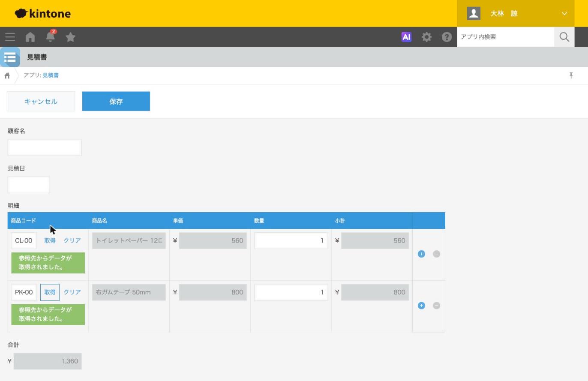Pin the breadcrumb bar
The width and height of the screenshot is (588, 381).
click(571, 75)
